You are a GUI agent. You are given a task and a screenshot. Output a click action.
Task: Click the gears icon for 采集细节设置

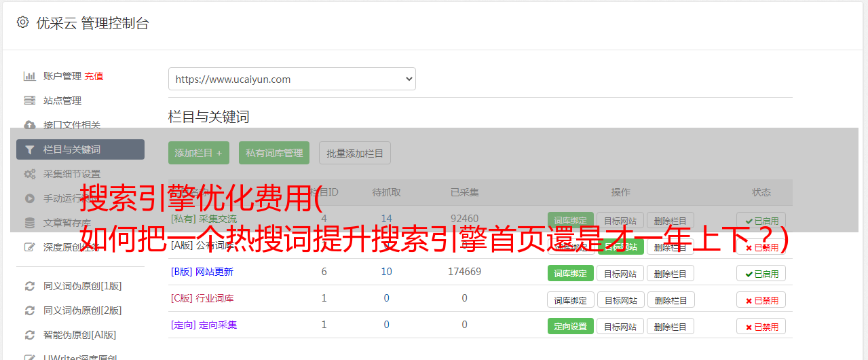tap(30, 174)
